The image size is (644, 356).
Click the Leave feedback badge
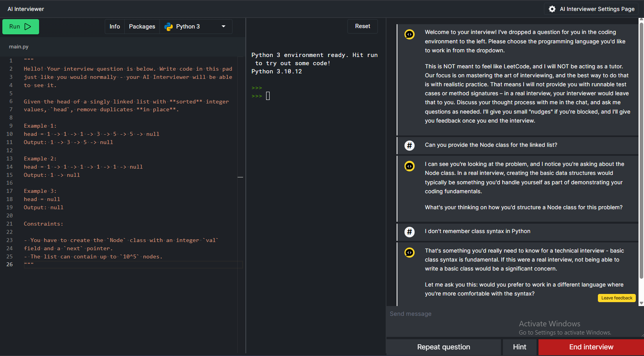616,298
